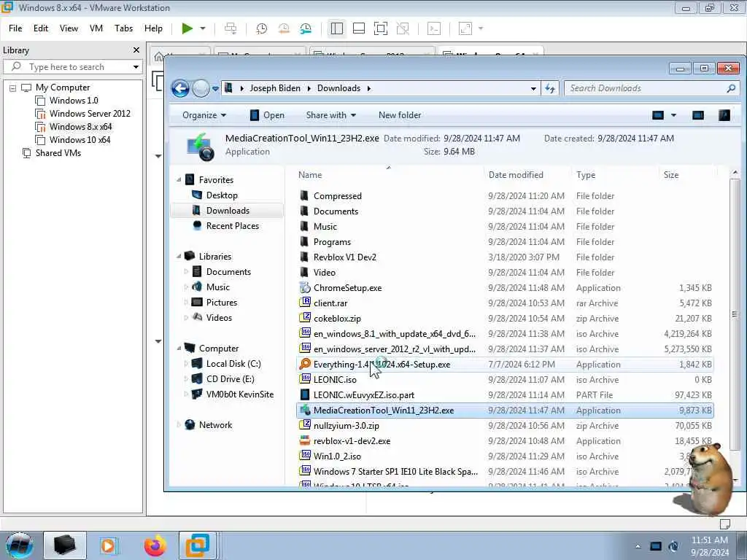Screen dimensions: 747x560
Task: Open Firefox from the taskbar
Action: pyautogui.click(x=155, y=545)
